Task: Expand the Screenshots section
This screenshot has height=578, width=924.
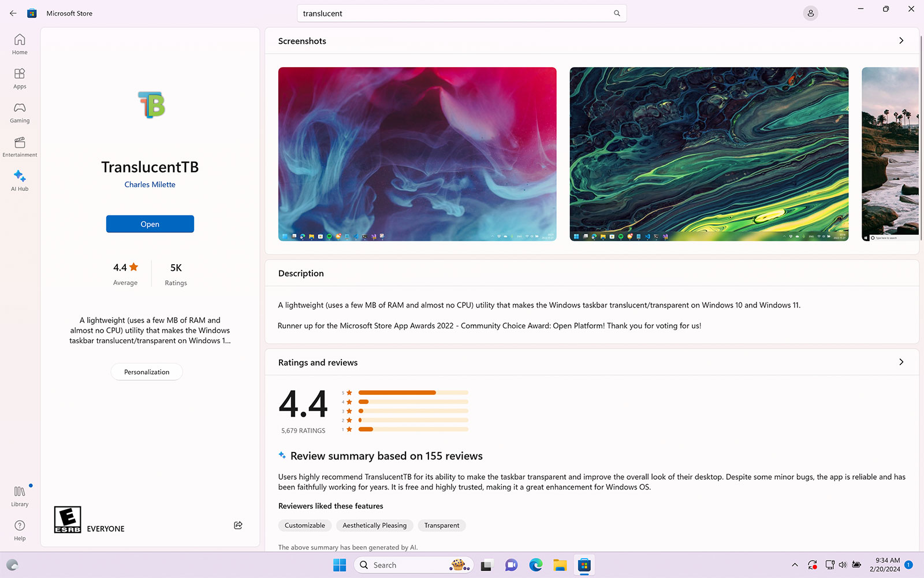Action: [x=901, y=40]
